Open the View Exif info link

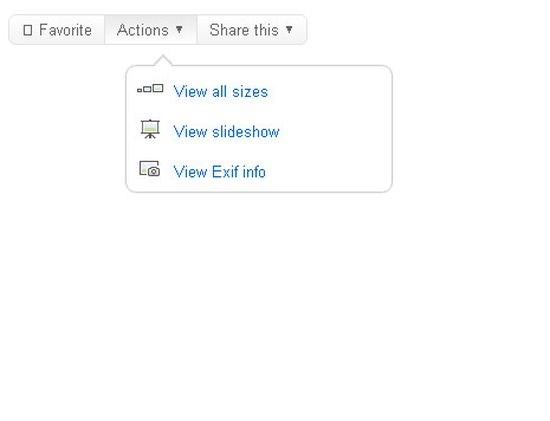coord(220,172)
